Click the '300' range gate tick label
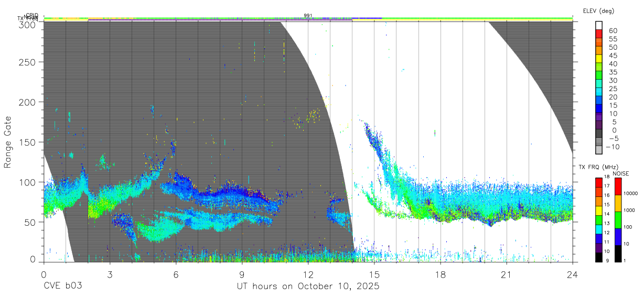The height and width of the screenshot is (297, 644). (27, 25)
